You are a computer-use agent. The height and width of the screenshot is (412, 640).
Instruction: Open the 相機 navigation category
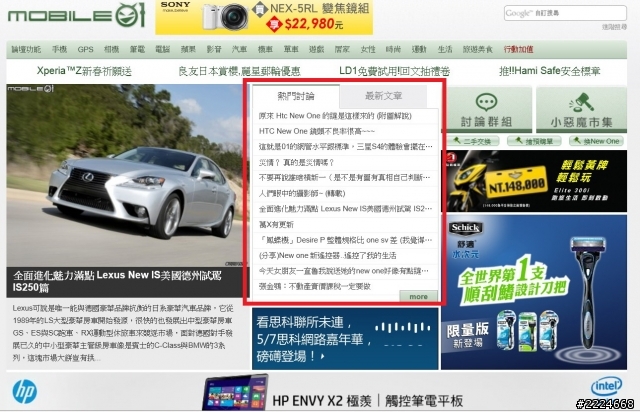[x=111, y=49]
